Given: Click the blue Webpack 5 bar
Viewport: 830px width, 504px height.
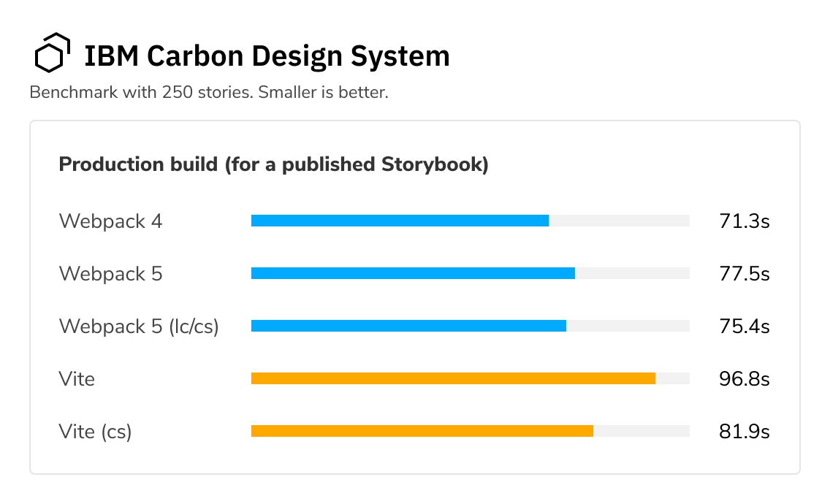Looking at the screenshot, I should [413, 273].
